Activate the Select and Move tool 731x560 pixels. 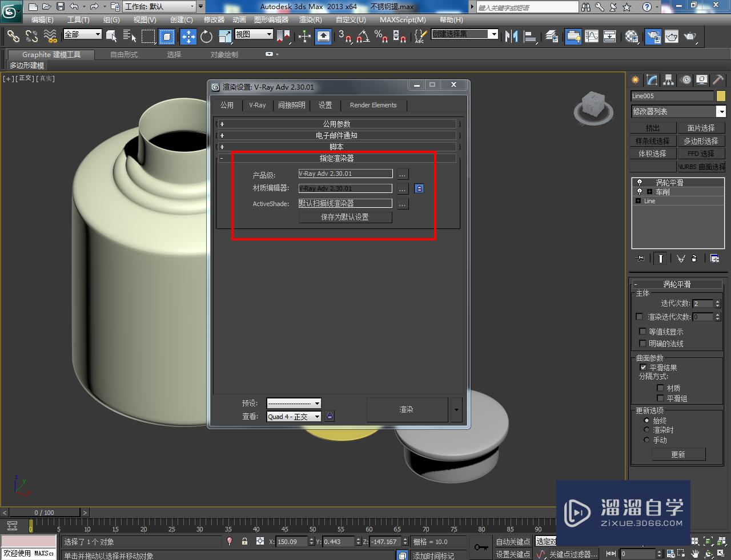pyautogui.click(x=188, y=37)
